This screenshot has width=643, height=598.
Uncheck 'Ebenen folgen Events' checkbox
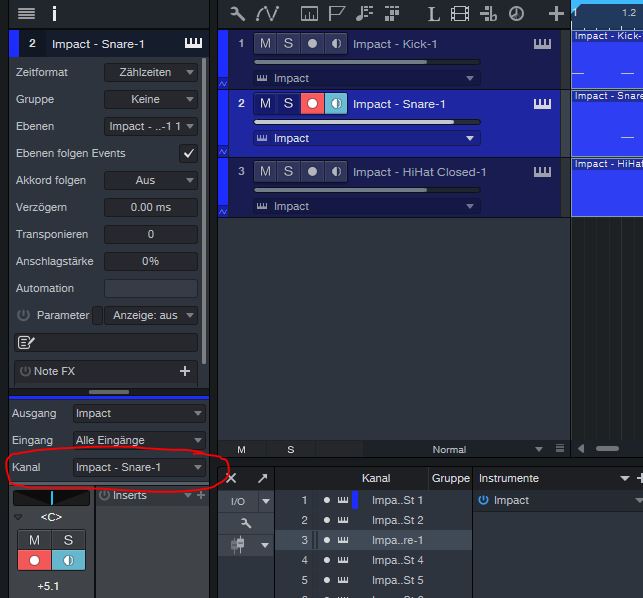(x=187, y=153)
